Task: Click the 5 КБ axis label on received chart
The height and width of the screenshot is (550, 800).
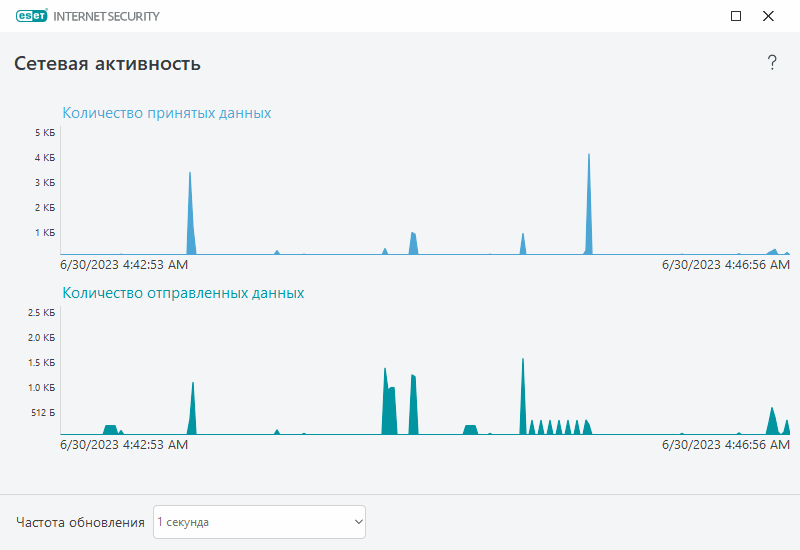Action: click(x=45, y=133)
